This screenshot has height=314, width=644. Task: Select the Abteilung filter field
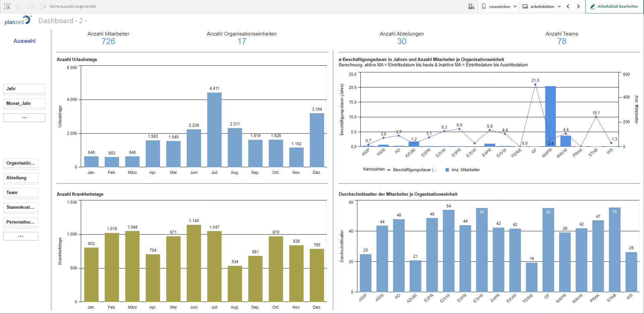point(20,178)
